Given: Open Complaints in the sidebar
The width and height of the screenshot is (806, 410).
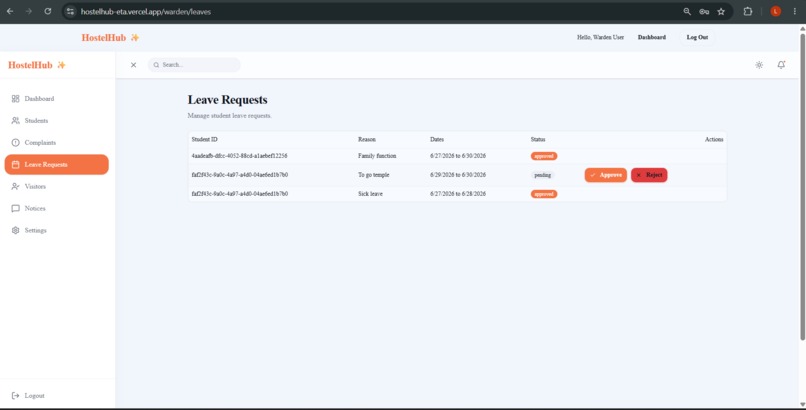Looking at the screenshot, I should 33,143.
